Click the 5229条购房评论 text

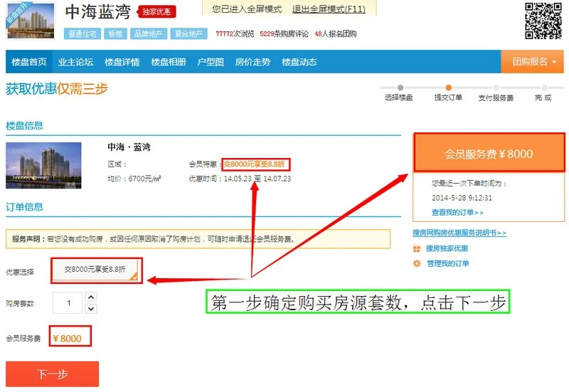(x=284, y=33)
